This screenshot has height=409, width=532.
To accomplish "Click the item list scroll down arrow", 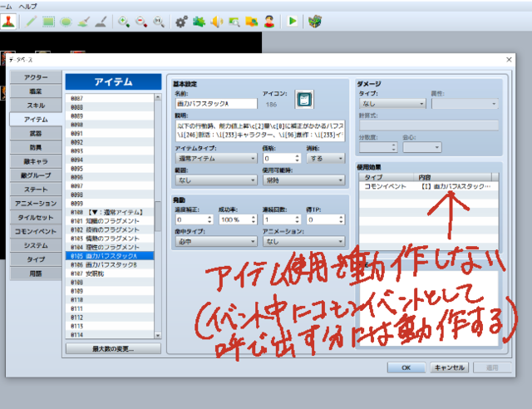I will [x=158, y=335].
